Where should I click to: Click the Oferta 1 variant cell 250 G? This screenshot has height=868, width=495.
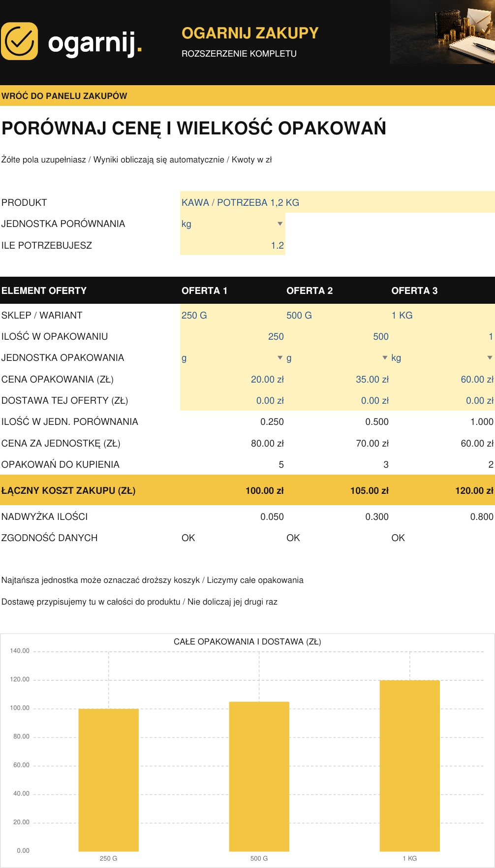pos(233,315)
